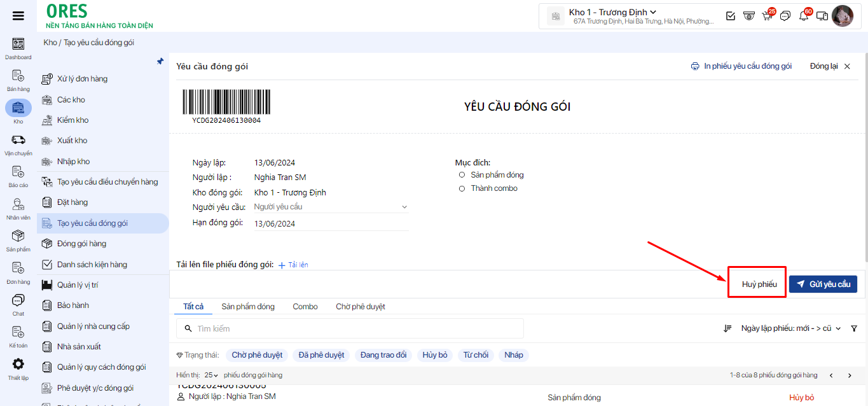Screen dimensions: 868x406
Task: Select the Thành combo radio option
Action: coord(462,188)
